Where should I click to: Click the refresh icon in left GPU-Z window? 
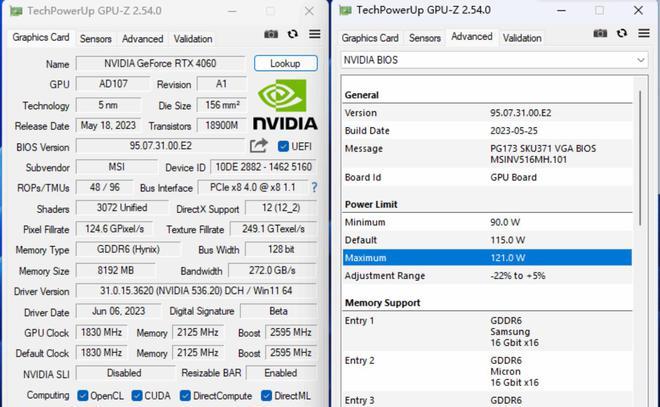tap(293, 34)
